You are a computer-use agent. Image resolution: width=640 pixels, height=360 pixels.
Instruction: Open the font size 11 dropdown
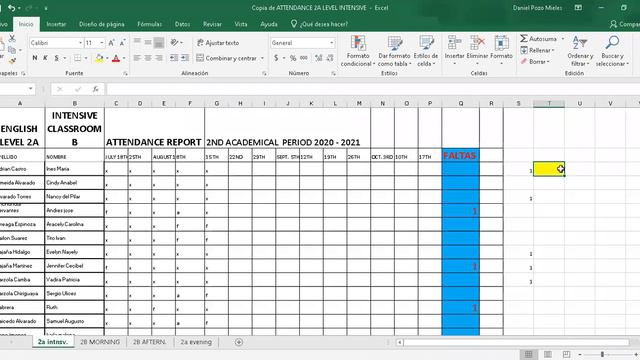[102, 42]
